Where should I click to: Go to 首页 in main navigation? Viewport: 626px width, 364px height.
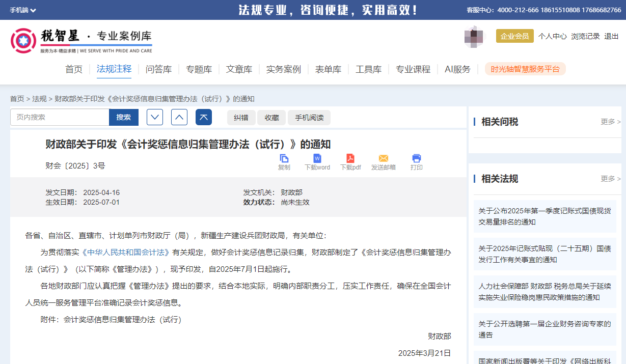pos(74,69)
